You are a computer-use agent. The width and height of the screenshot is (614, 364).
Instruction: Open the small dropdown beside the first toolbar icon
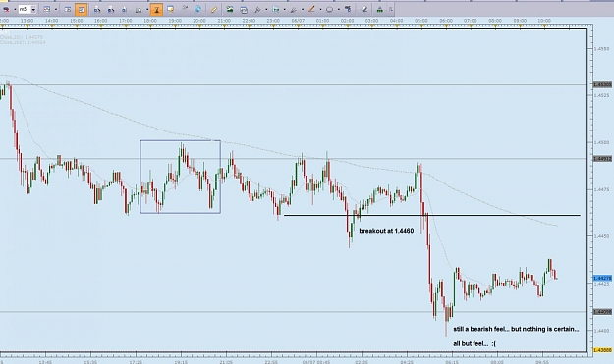pyautogui.click(x=15, y=10)
